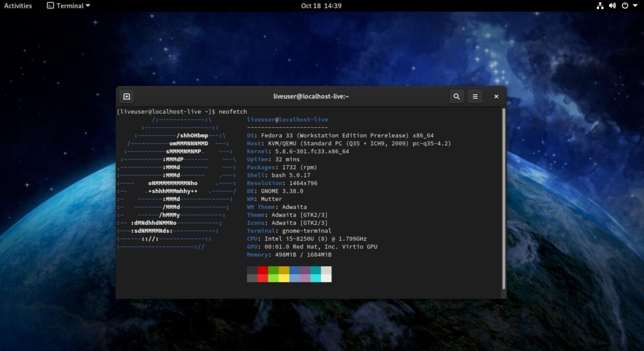
Task: Click the CPU line showing Intel i5-8250U
Action: [307, 239]
